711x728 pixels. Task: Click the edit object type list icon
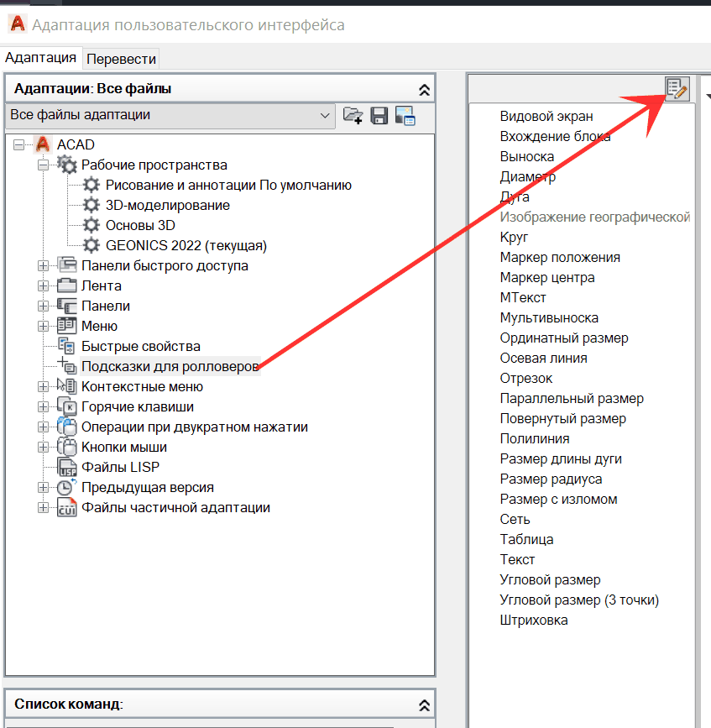tap(677, 88)
